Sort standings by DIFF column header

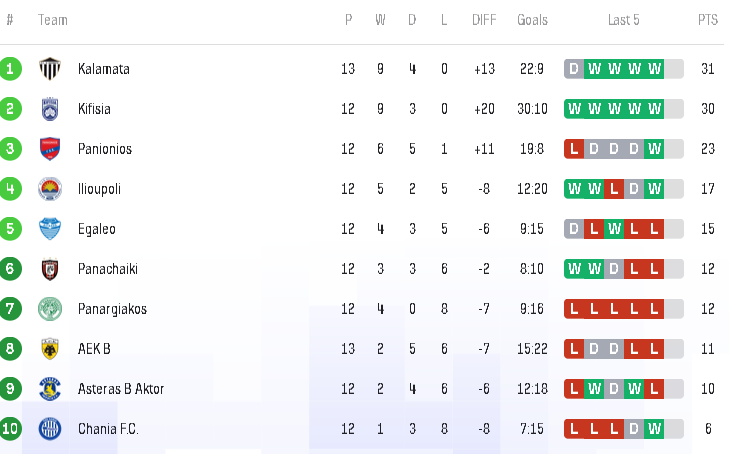(x=484, y=20)
